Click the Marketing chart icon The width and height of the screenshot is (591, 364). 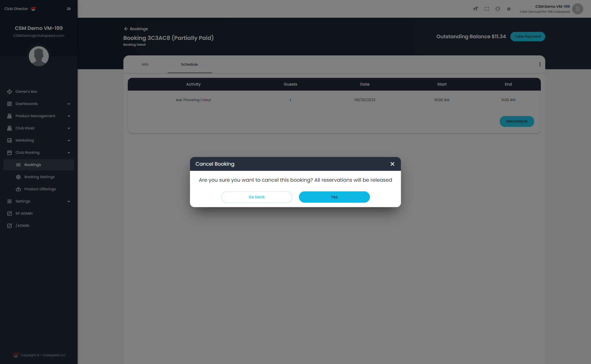coord(9,140)
